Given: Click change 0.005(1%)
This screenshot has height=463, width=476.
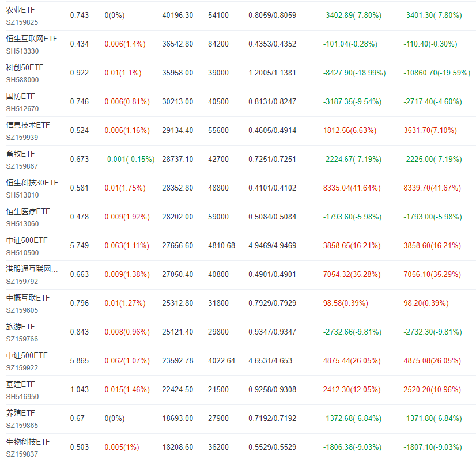Looking at the screenshot, I should [x=122, y=447].
